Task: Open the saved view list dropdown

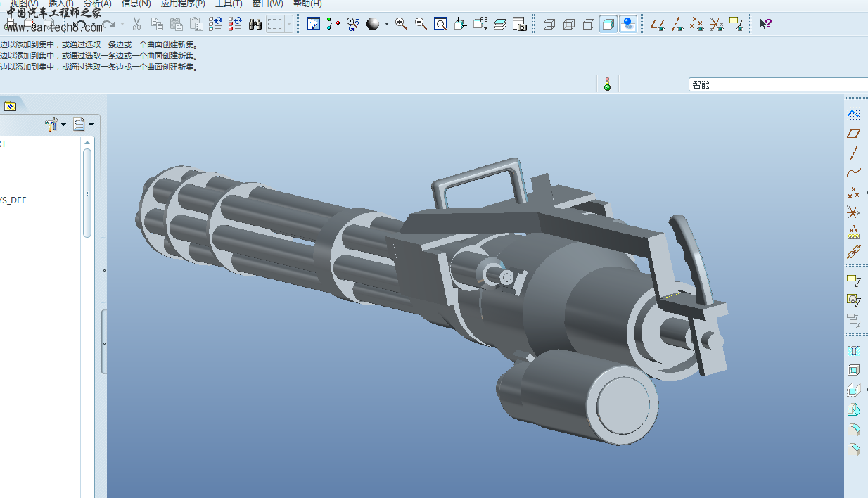Action: click(480, 24)
